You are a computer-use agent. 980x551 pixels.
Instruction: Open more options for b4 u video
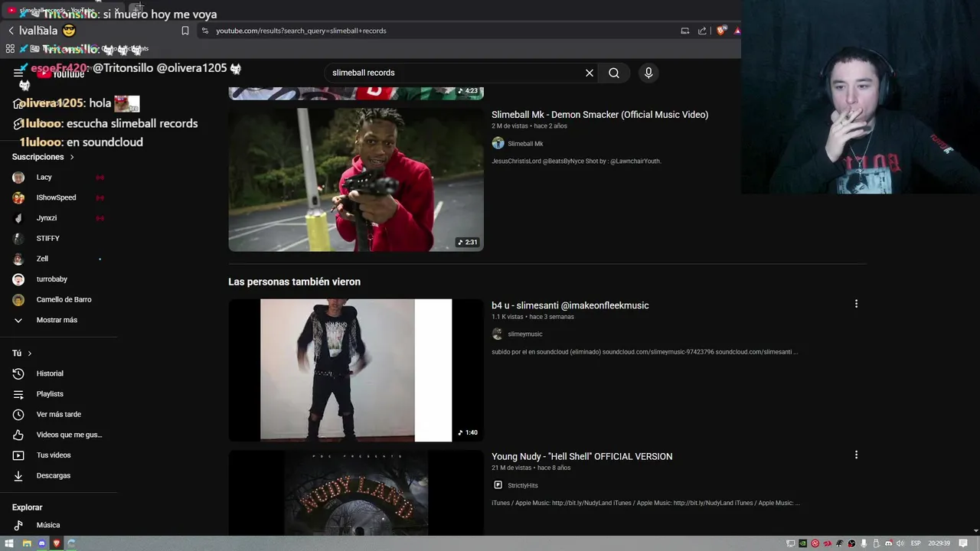(856, 304)
